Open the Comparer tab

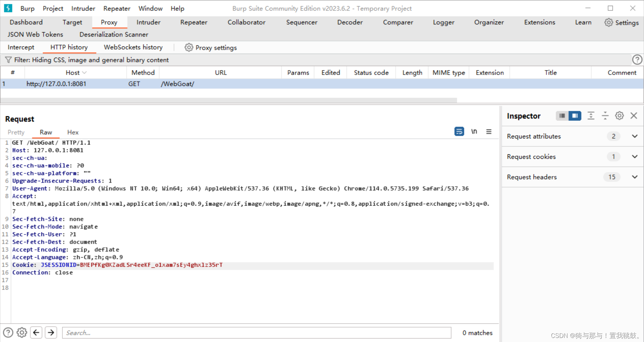(x=398, y=22)
